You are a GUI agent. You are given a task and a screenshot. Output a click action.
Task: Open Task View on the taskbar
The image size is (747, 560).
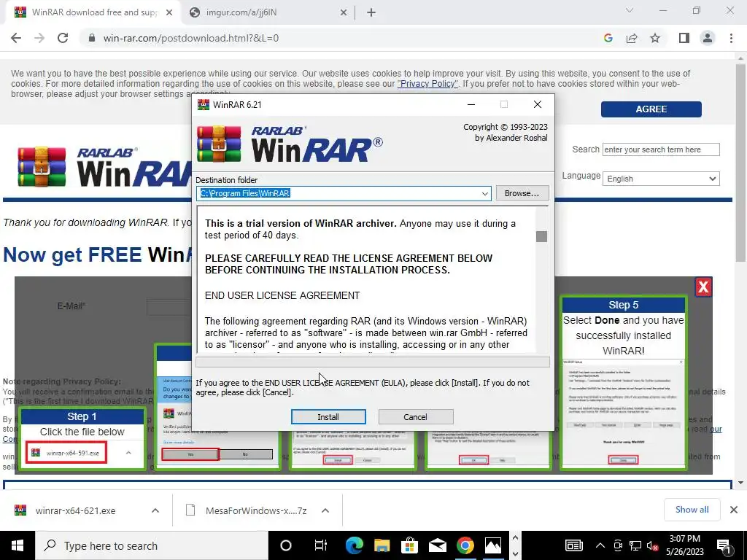[x=321, y=545]
